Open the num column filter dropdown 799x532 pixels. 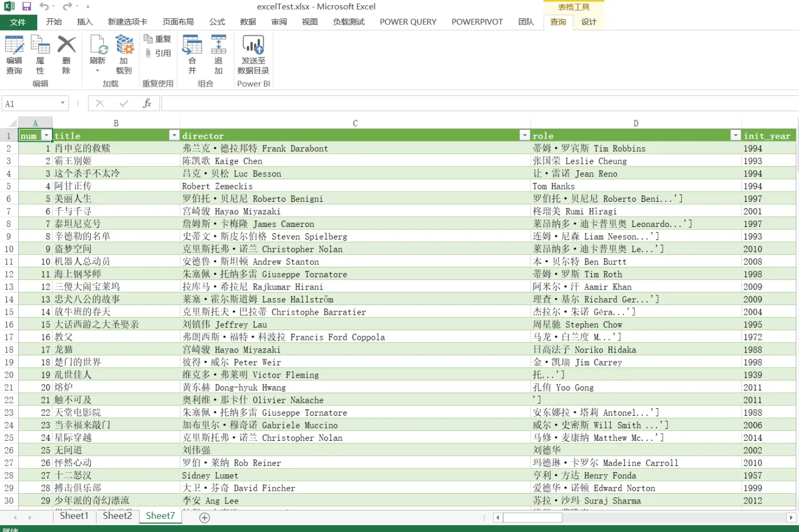[x=46, y=136]
